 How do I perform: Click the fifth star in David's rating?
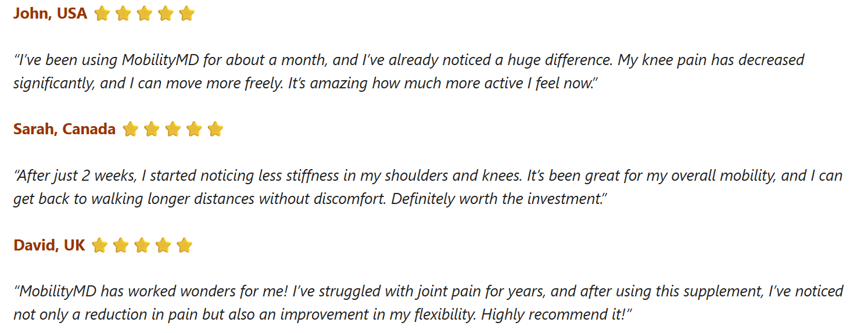click(x=184, y=245)
